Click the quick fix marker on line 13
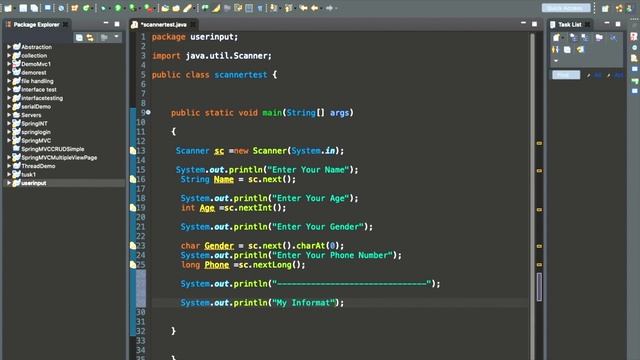Image resolution: width=640 pixels, height=360 pixels. [133, 151]
